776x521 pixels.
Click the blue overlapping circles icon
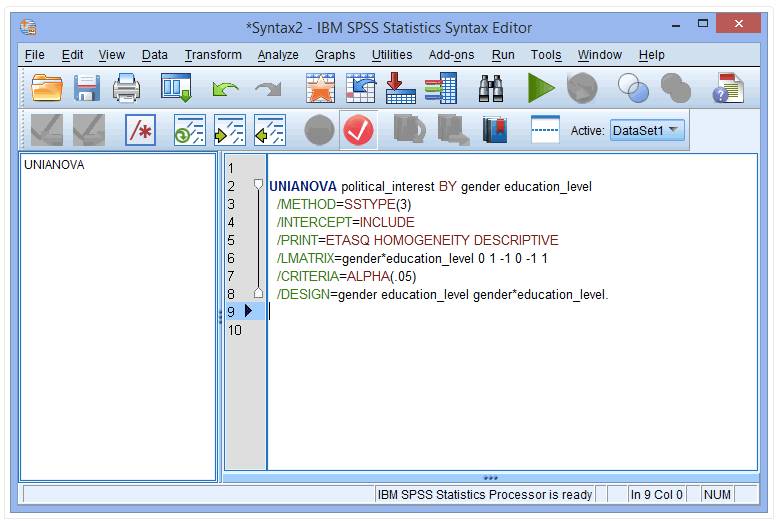pyautogui.click(x=633, y=88)
